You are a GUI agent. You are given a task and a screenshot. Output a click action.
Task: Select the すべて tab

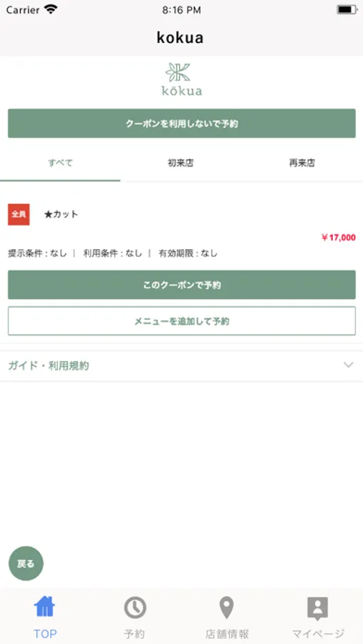pos(60,163)
